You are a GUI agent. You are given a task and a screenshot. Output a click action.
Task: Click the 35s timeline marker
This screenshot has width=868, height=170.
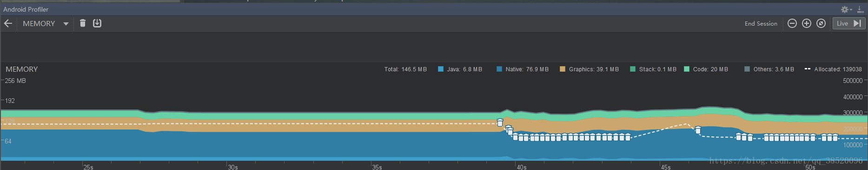pos(377,167)
